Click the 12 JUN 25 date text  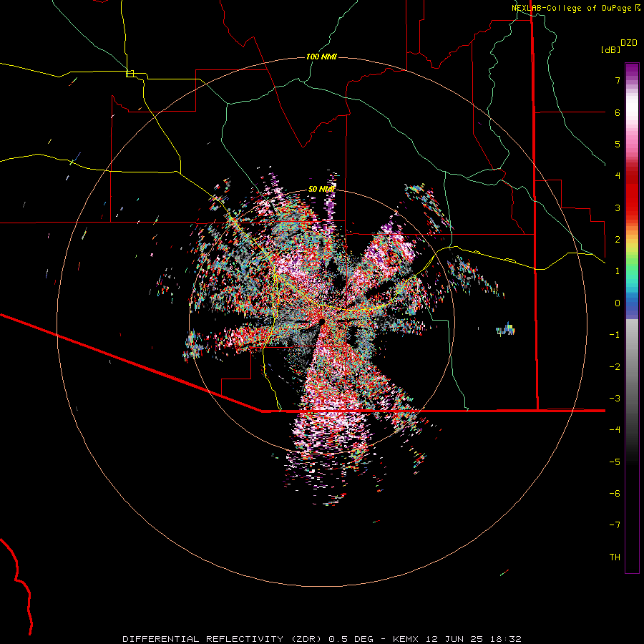(454, 639)
